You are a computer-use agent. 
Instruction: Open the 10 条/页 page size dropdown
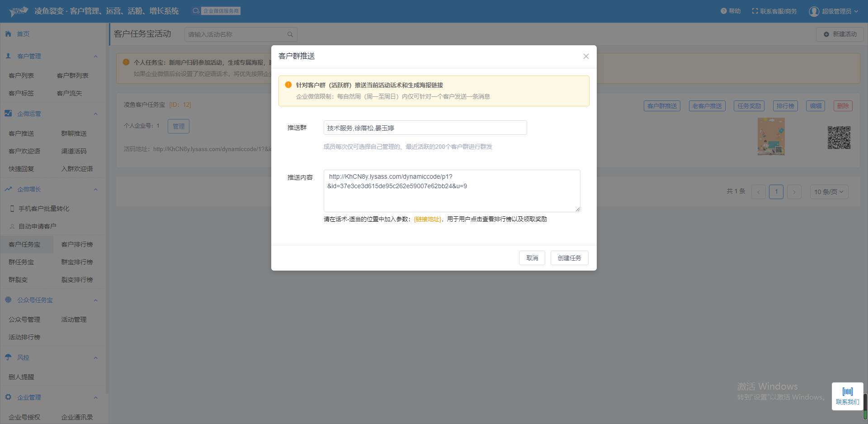pyautogui.click(x=829, y=192)
